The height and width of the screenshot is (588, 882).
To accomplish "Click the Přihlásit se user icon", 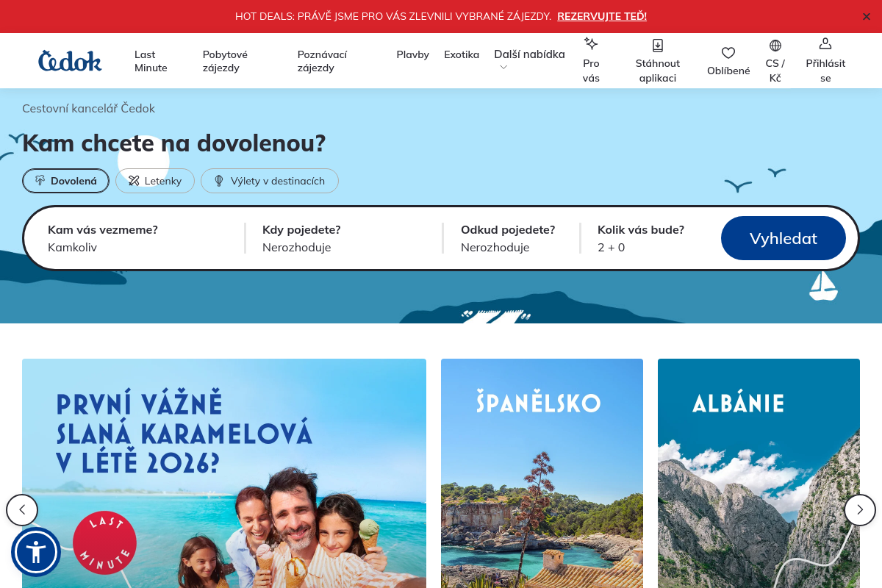I will (x=825, y=44).
